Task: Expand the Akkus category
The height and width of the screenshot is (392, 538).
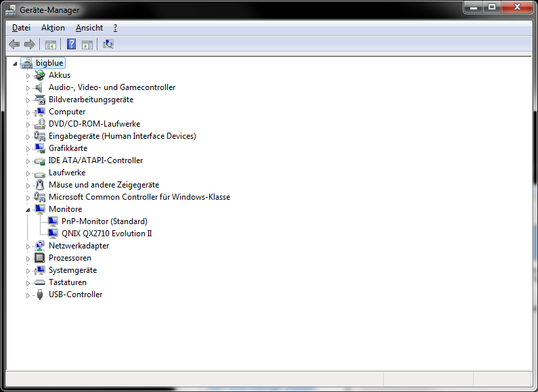Action: coord(28,76)
